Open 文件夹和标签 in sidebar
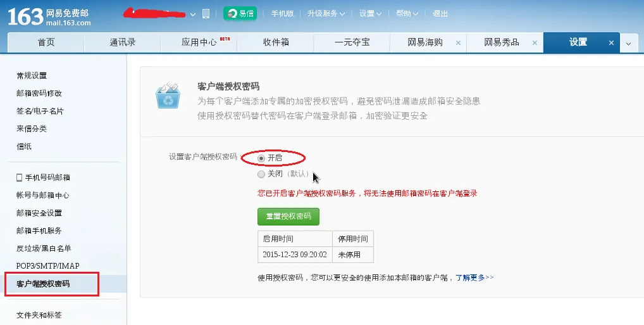644x325 pixels. click(39, 315)
